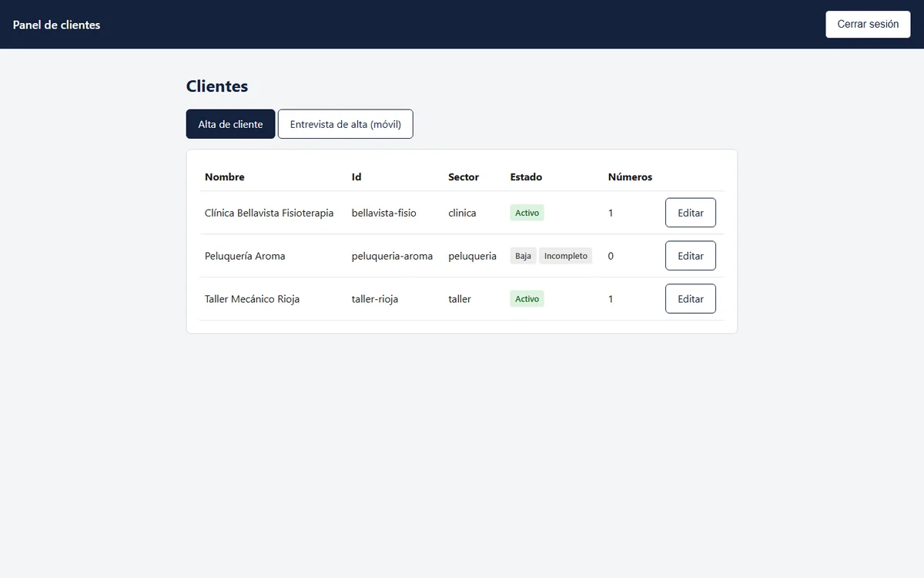Select the Sector column header
Viewport: 924px width, 578px height.
[464, 177]
